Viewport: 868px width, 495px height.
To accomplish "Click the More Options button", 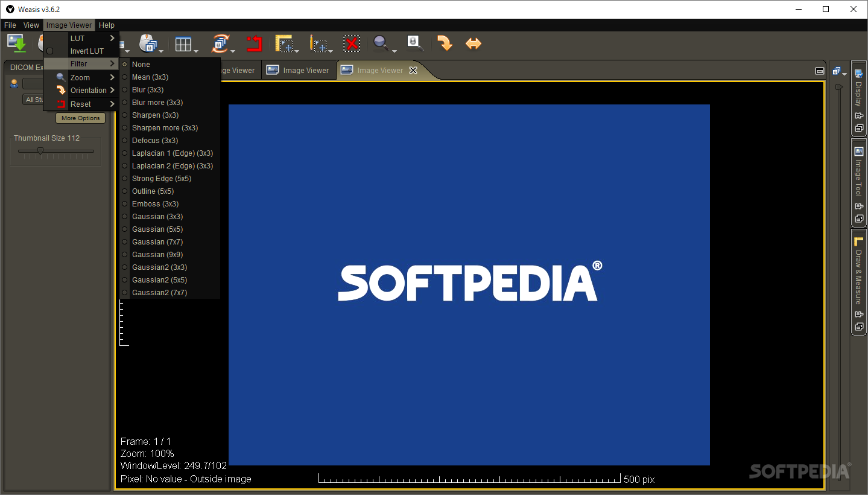I will [x=81, y=118].
